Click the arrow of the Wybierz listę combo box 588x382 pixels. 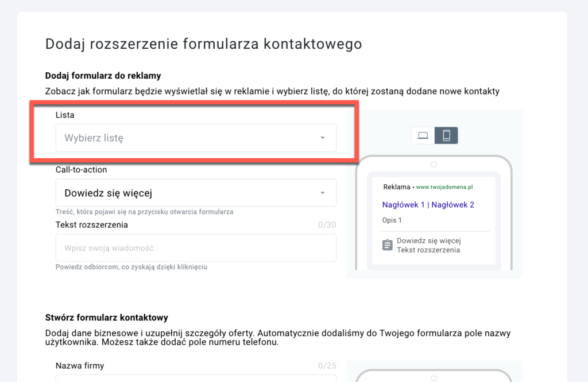click(323, 138)
